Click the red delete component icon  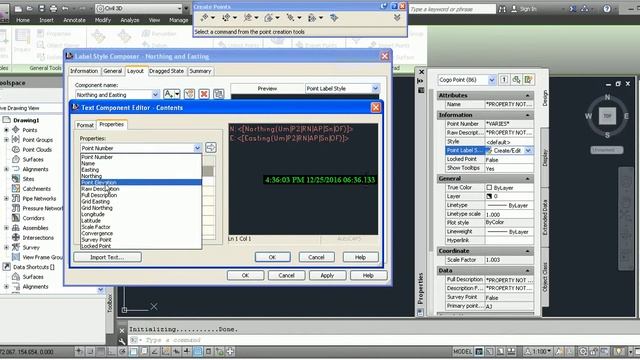(x=204, y=94)
